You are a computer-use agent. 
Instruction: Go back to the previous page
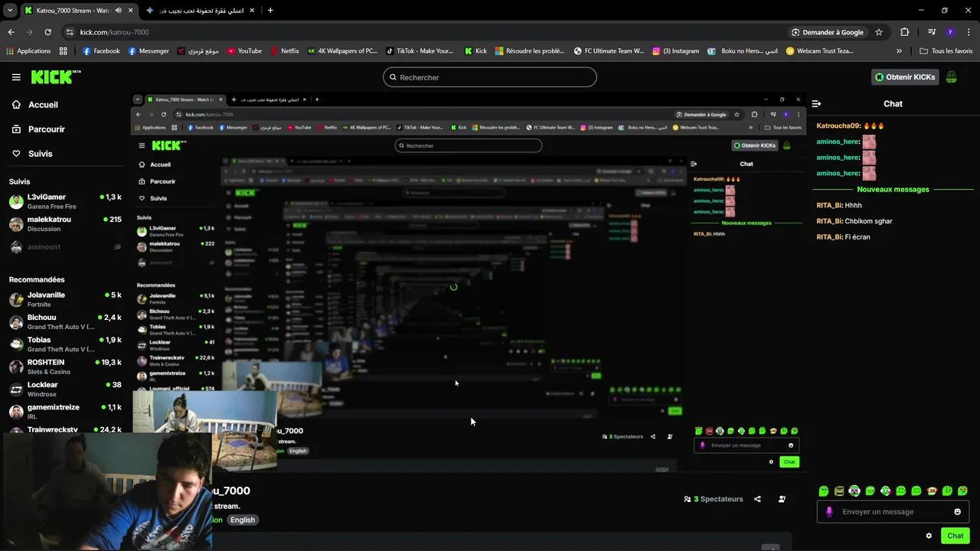[11, 32]
